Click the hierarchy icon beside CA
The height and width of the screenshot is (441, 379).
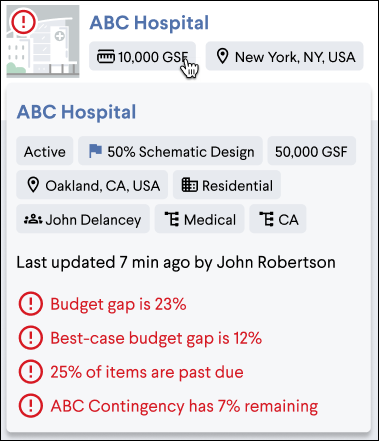click(267, 219)
